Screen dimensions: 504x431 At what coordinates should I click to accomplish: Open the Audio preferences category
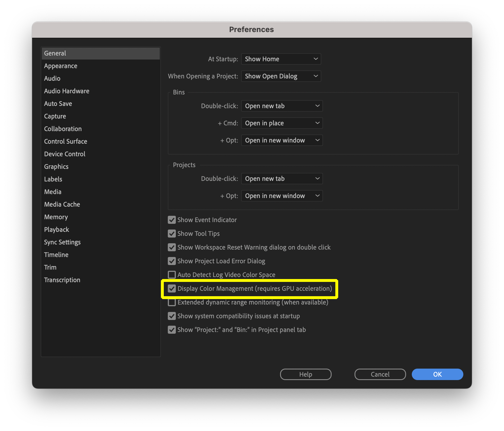pos(101,78)
